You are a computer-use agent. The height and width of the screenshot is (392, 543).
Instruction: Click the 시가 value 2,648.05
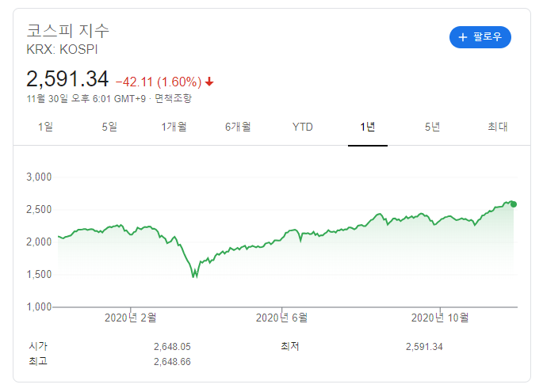tap(172, 347)
